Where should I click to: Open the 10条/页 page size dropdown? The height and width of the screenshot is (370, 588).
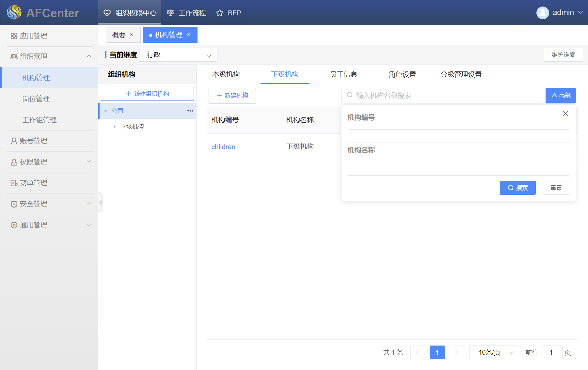point(493,352)
